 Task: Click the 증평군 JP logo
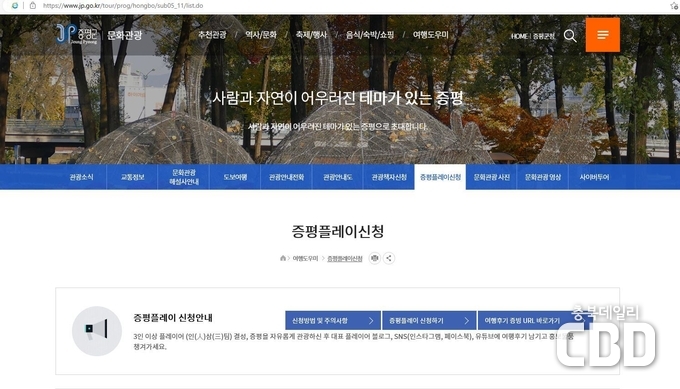pyautogui.click(x=77, y=34)
